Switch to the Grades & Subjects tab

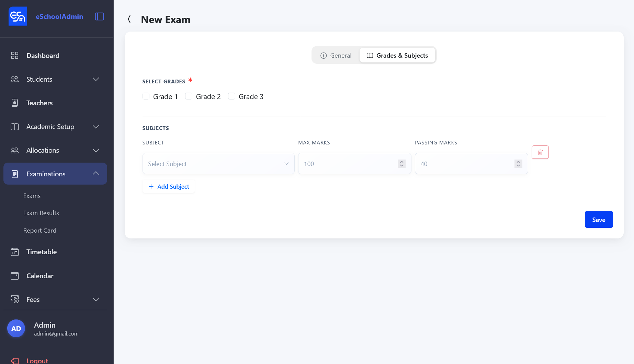click(x=397, y=55)
